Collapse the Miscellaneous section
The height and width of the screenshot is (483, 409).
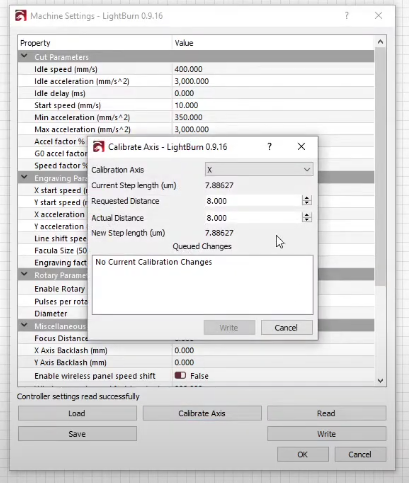tap(24, 325)
